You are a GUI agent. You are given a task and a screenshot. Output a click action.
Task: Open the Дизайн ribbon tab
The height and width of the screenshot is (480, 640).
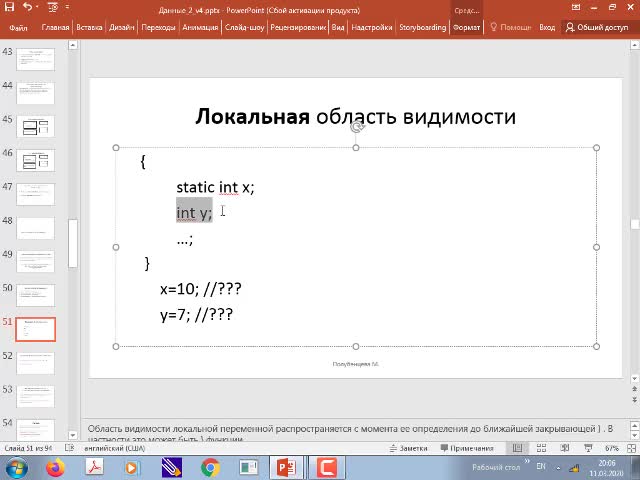[121, 27]
